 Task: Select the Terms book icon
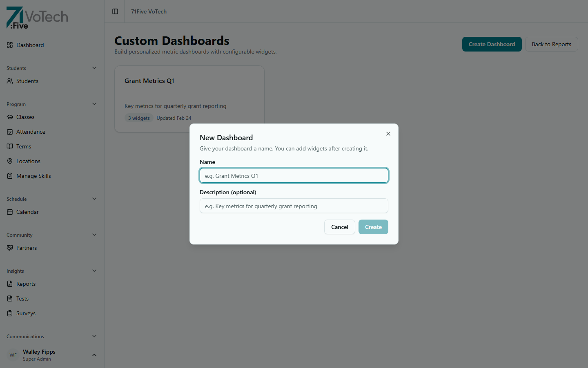point(9,146)
